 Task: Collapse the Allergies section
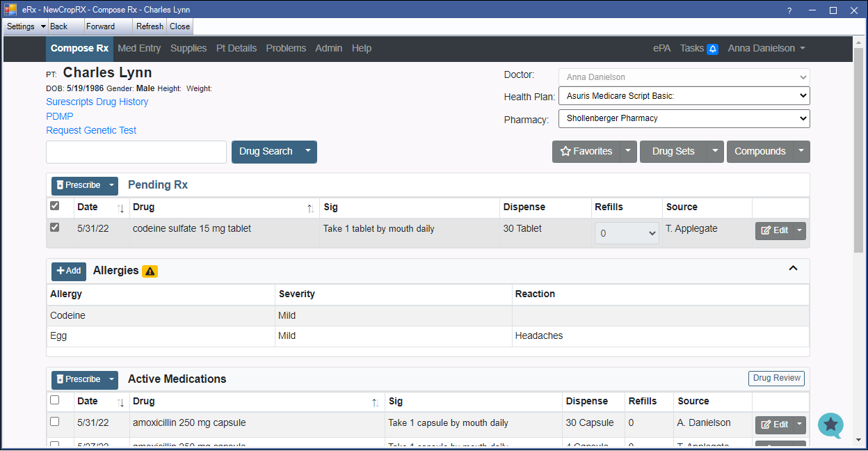click(x=793, y=269)
